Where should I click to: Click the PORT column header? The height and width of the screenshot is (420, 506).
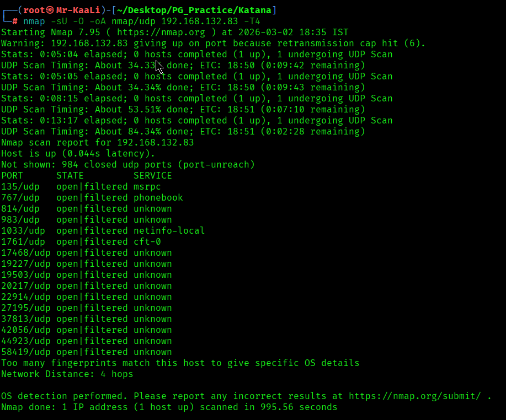(12, 176)
